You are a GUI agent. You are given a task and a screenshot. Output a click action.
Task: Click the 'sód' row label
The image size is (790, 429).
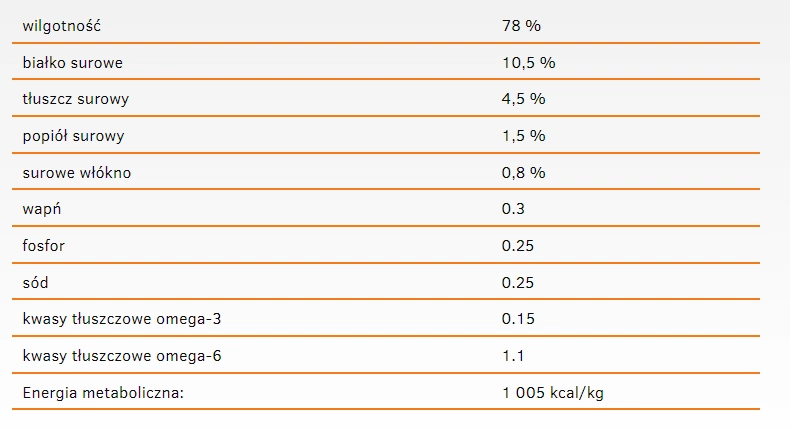36,283
